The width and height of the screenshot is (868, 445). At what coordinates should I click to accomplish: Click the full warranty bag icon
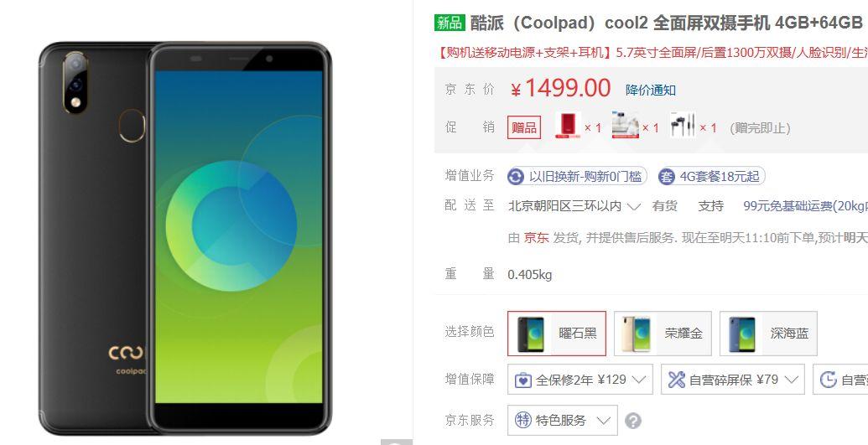point(522,380)
